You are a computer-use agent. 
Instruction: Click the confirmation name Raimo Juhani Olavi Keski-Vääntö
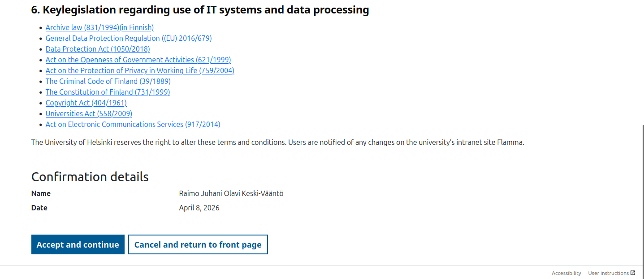(231, 194)
